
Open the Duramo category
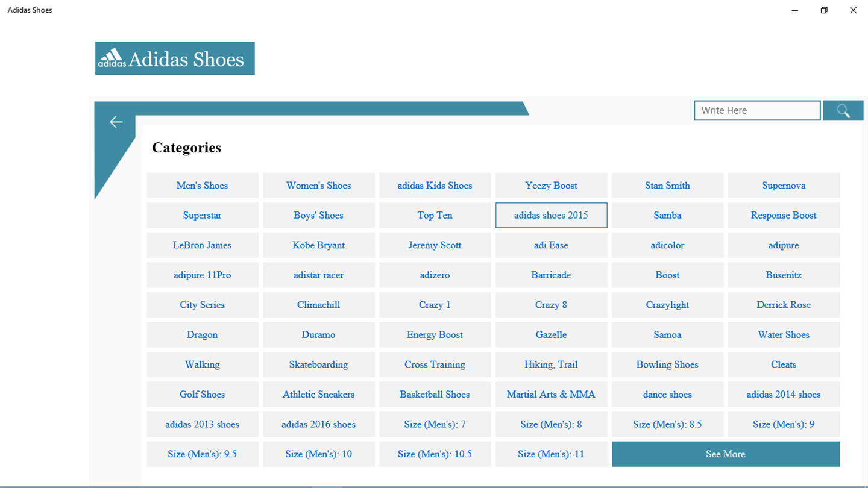click(319, 334)
